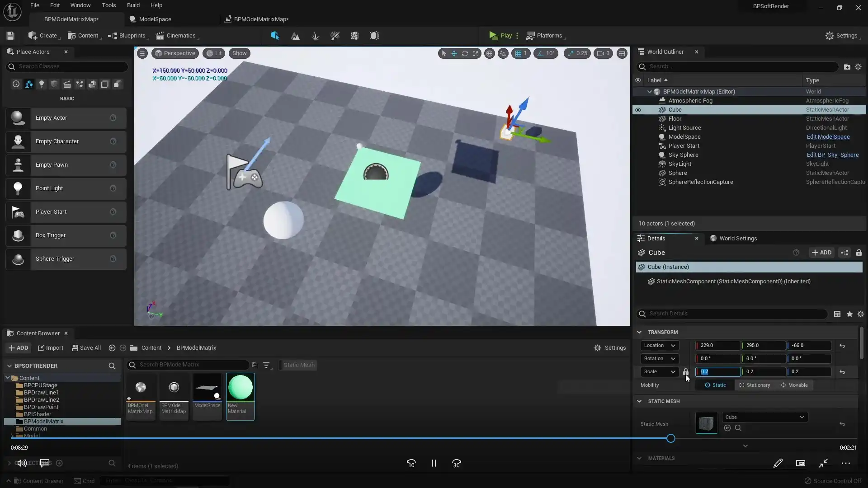The height and width of the screenshot is (488, 868).
Task: Open the Build menu
Action: tap(133, 5)
